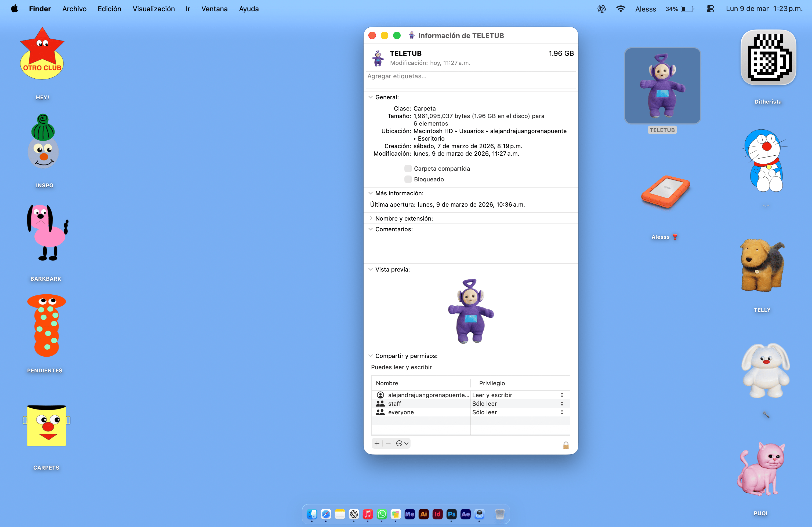
Task: Open ChatGPT from the Dock
Action: (354, 514)
